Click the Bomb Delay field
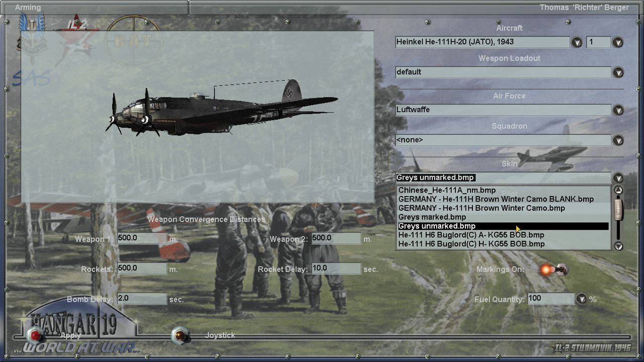Screen dimensions: 644x362 tap(142, 299)
